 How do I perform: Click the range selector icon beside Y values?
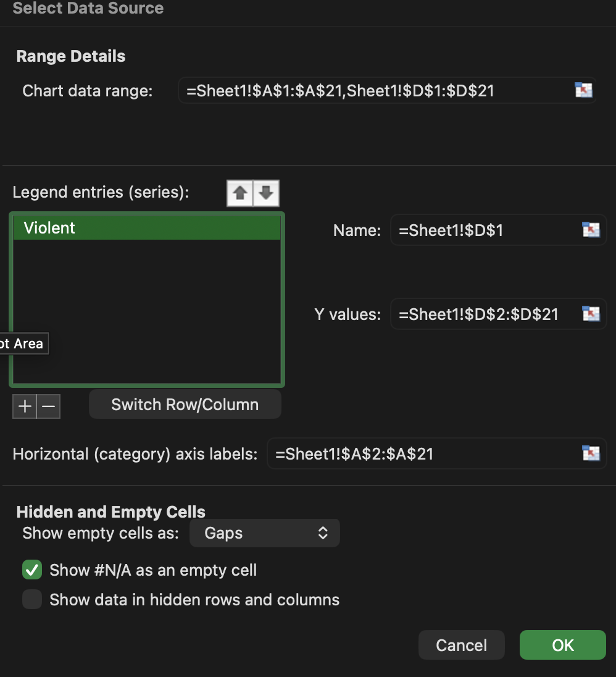click(x=591, y=314)
